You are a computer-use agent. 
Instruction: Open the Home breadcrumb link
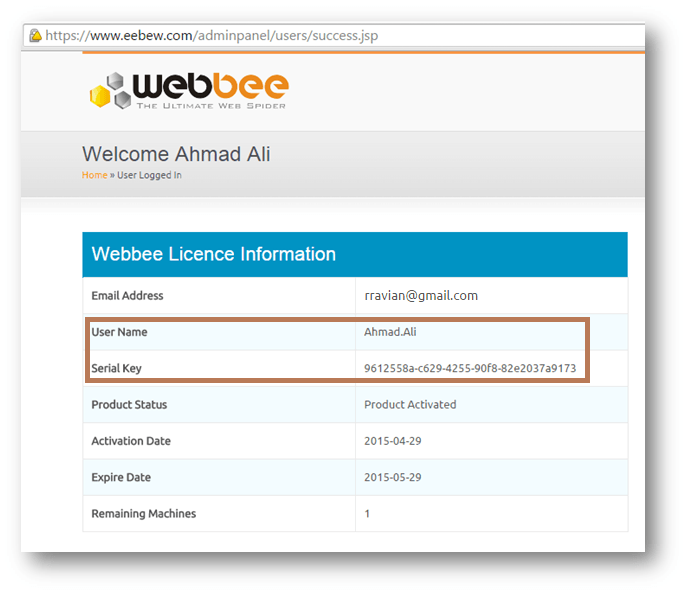(x=94, y=175)
